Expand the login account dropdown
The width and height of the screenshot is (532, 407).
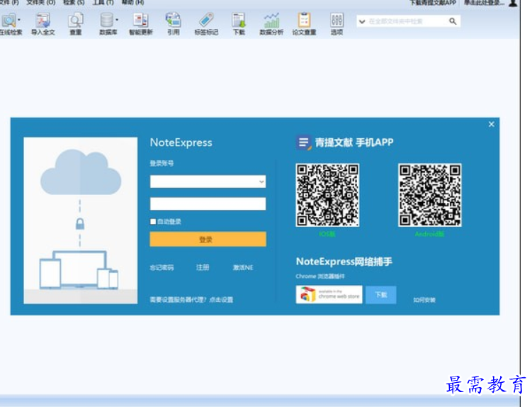(x=261, y=182)
